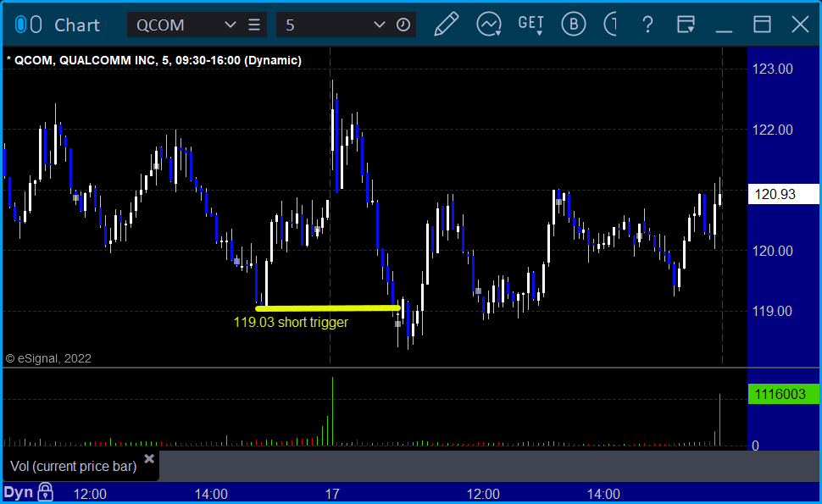Expand the QCOM symbol dropdown arrow
822x504 pixels.
coord(230,25)
